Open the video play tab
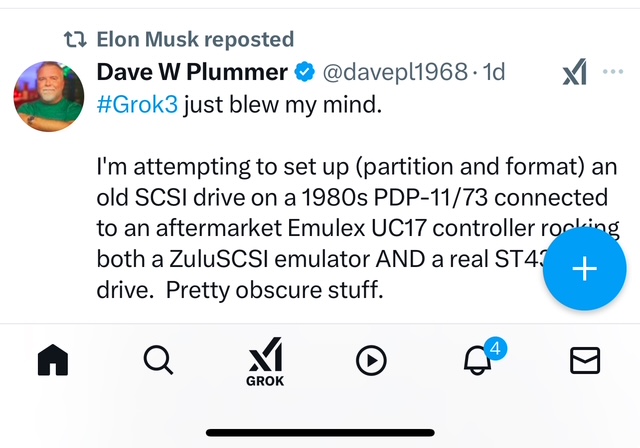The width and height of the screenshot is (640, 448). (x=371, y=360)
